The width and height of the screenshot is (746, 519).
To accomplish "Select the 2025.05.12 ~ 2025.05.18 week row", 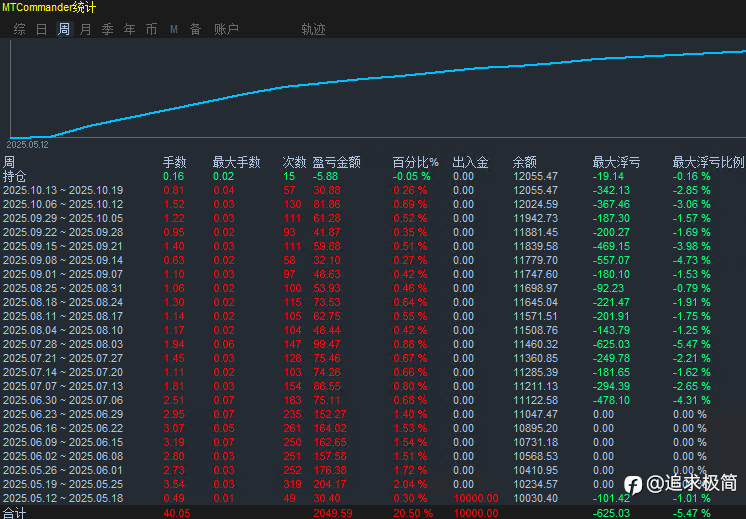I will pos(62,498).
